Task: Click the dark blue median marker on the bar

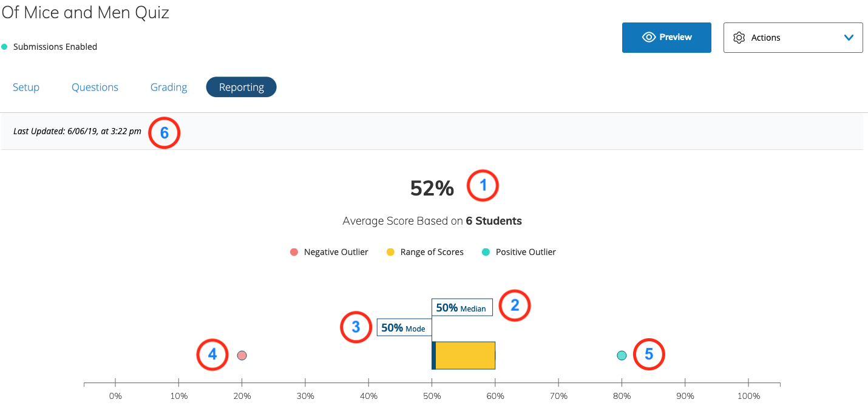Action: pos(433,355)
